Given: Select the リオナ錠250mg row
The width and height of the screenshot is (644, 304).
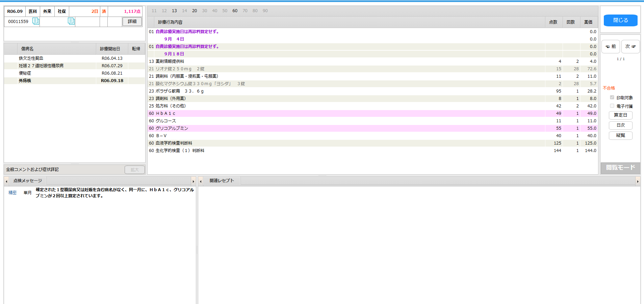Looking at the screenshot, I should (373, 69).
